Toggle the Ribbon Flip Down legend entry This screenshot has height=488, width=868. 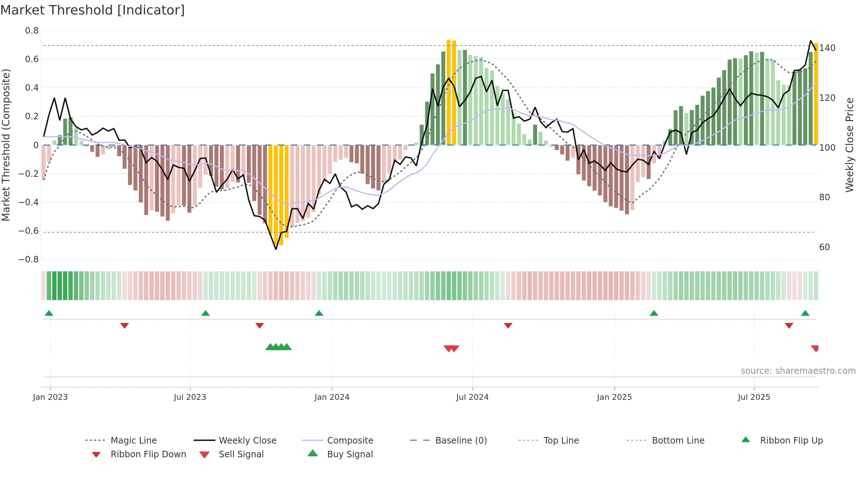point(139,454)
